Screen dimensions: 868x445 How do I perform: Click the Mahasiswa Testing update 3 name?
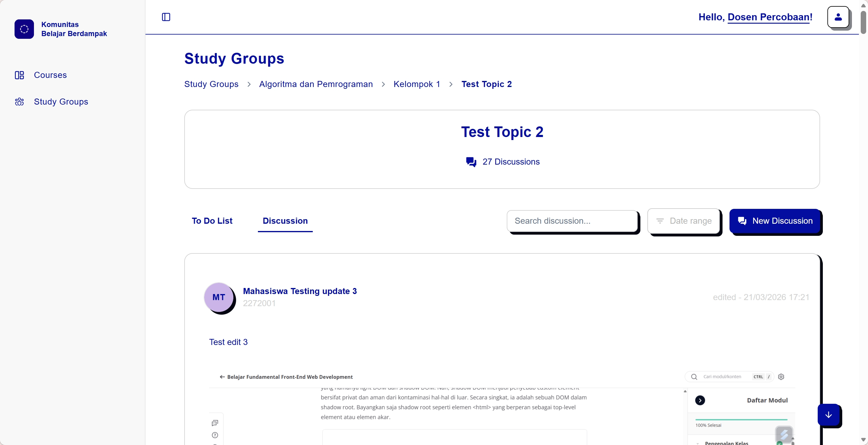click(300, 291)
